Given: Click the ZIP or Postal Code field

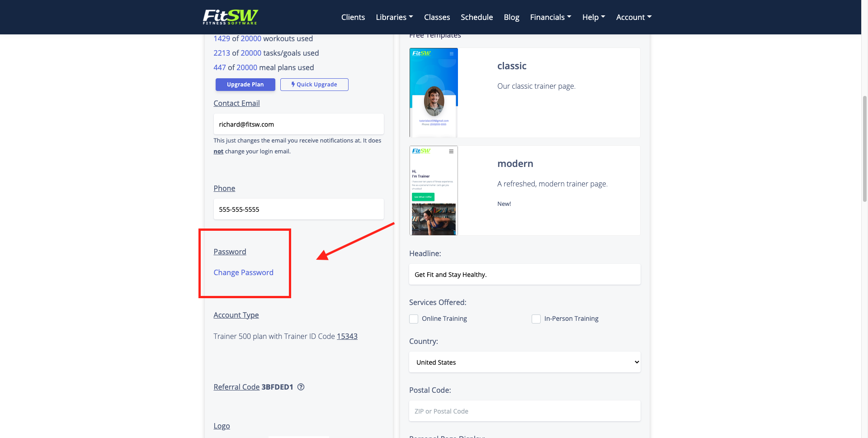Looking at the screenshot, I should click(x=524, y=411).
